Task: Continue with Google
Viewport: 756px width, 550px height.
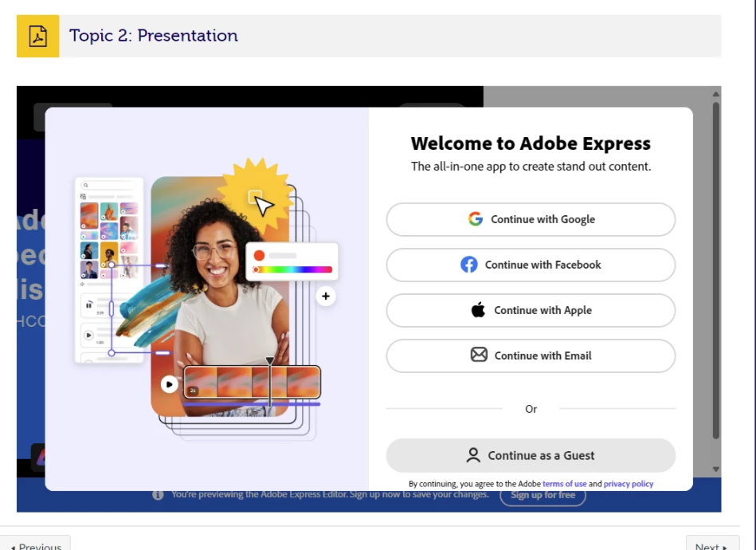Action: coord(531,219)
